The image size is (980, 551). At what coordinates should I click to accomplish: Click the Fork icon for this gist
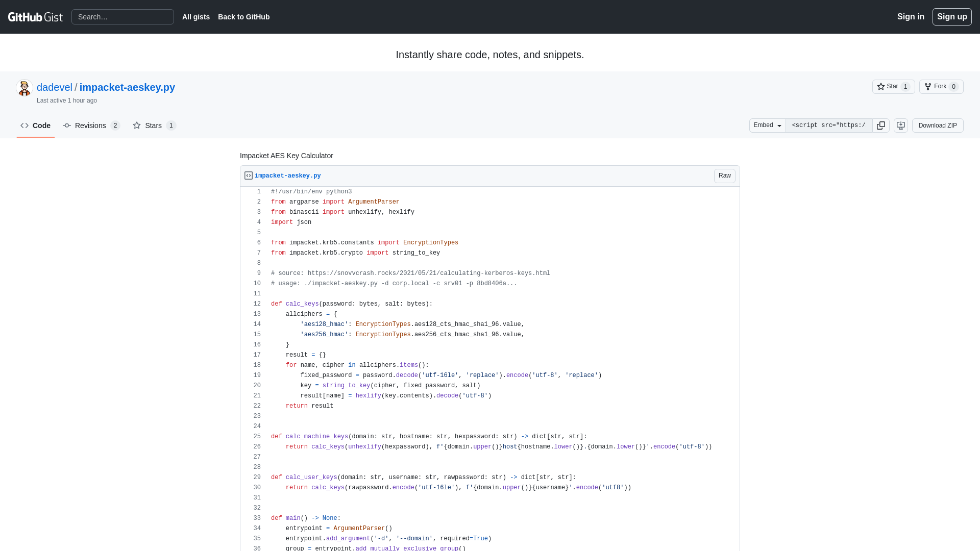(927, 86)
